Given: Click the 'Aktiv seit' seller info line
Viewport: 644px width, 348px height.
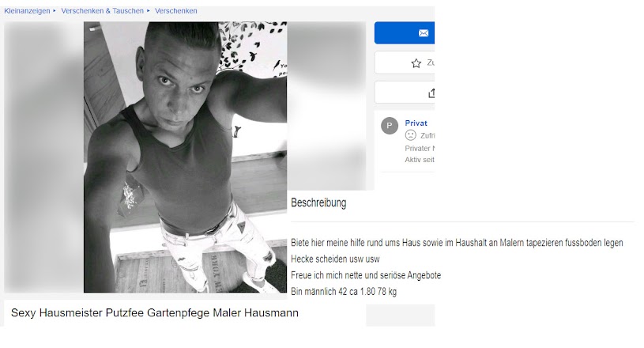Looking at the screenshot, I should click(x=420, y=160).
